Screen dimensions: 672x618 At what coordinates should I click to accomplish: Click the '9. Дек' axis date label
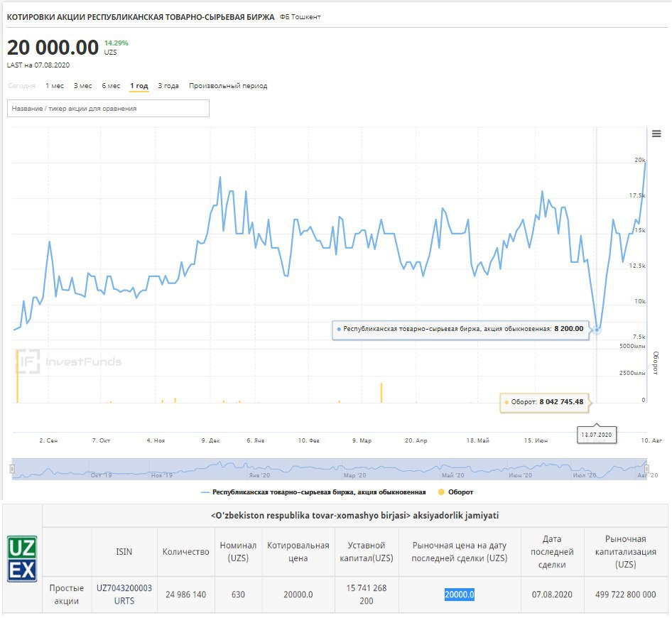210,440
